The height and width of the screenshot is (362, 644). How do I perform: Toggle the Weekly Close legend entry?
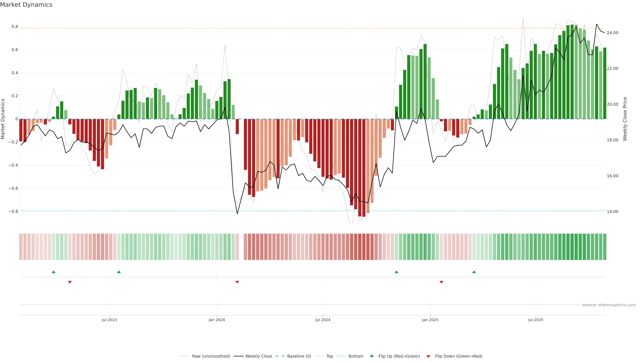258,356
